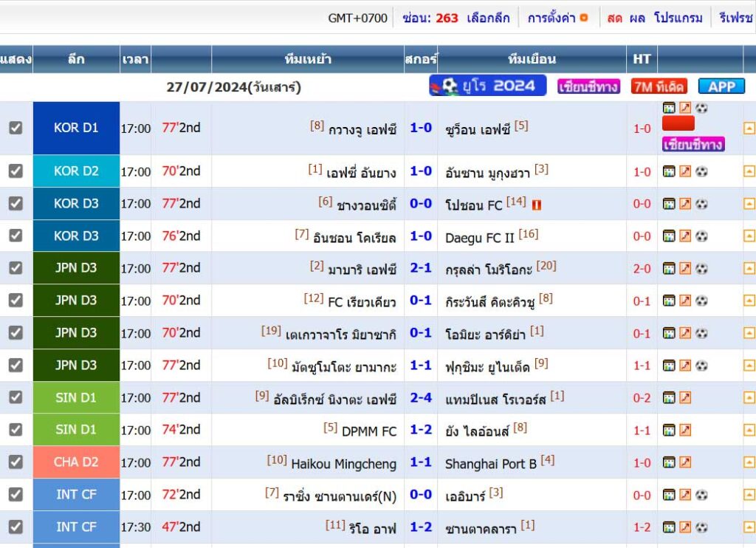Click odds chart icon for Daegu FC II match
The image size is (756, 548).
tap(685, 236)
